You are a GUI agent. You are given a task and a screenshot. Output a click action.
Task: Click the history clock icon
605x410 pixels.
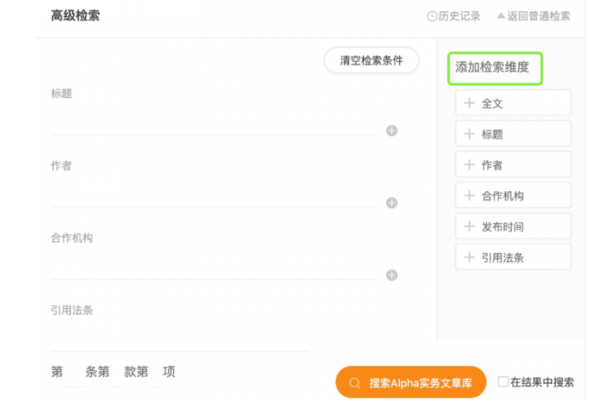click(x=432, y=16)
